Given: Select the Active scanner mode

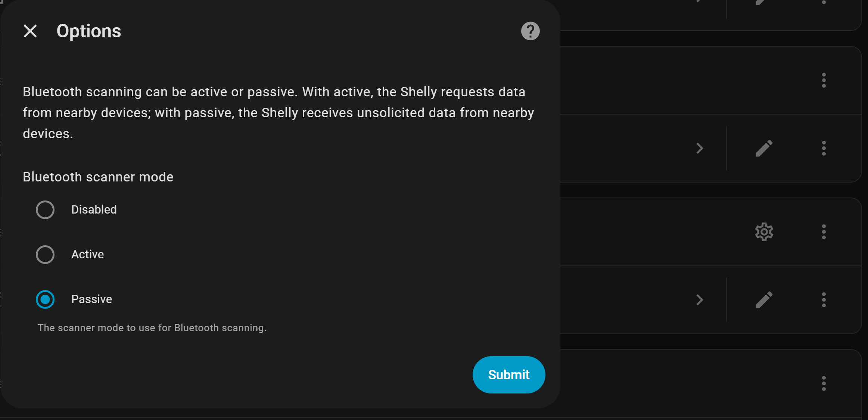Looking at the screenshot, I should [45, 255].
